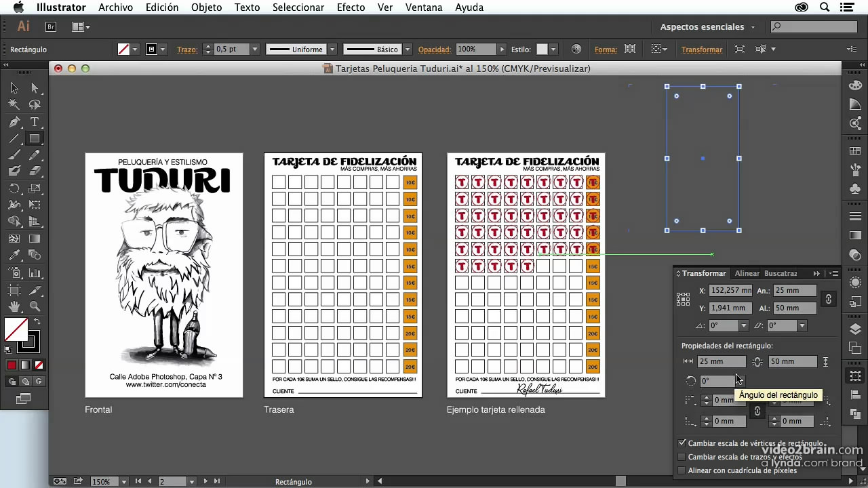This screenshot has height=488, width=868.
Task: Select the Rectangle tool in the toolbox
Action: click(35, 138)
